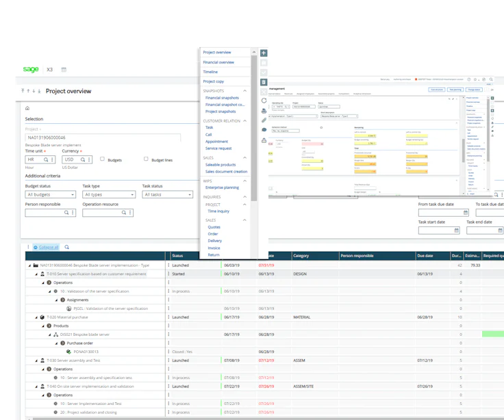
Task: Open Person responsible lookup magnifier
Action: click(x=66, y=213)
